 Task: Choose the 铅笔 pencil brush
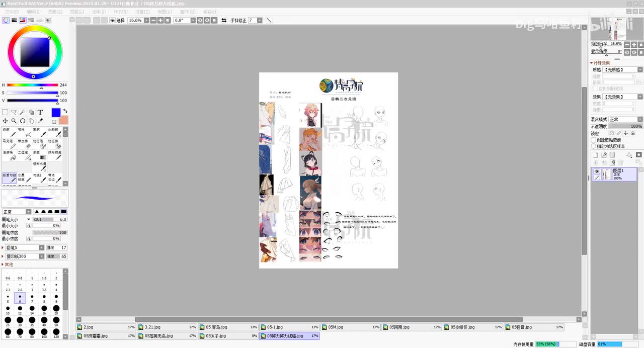point(9,132)
